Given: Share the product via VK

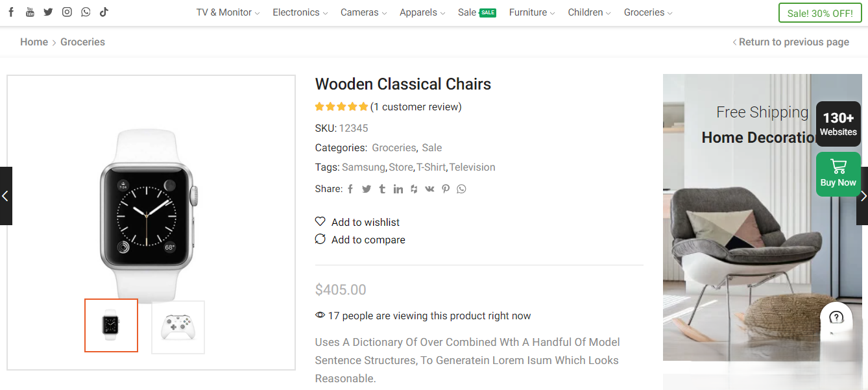Looking at the screenshot, I should 429,188.
